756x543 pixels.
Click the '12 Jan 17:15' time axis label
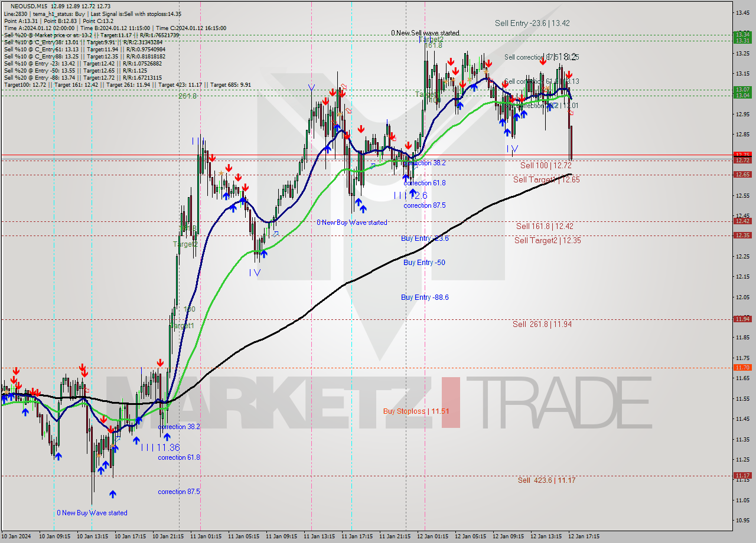click(x=584, y=537)
